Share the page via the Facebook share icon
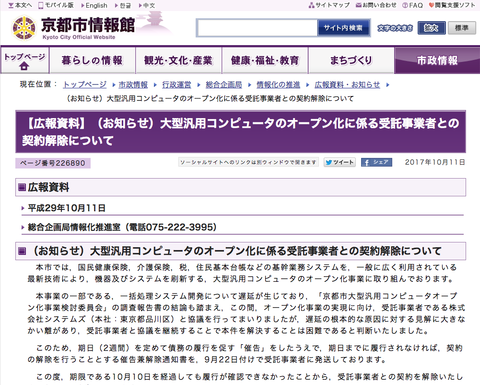Image resolution: width=480 pixels, height=385 pixels. click(x=376, y=162)
